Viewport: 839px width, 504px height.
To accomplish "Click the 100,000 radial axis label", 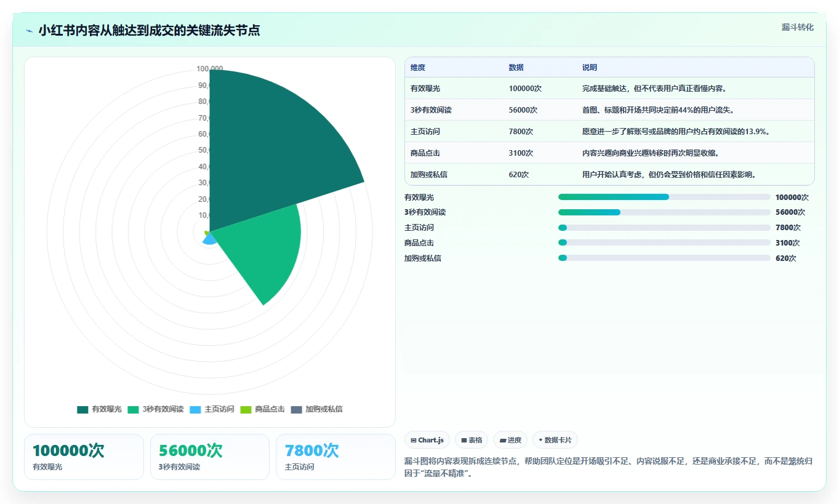I will pos(210,68).
